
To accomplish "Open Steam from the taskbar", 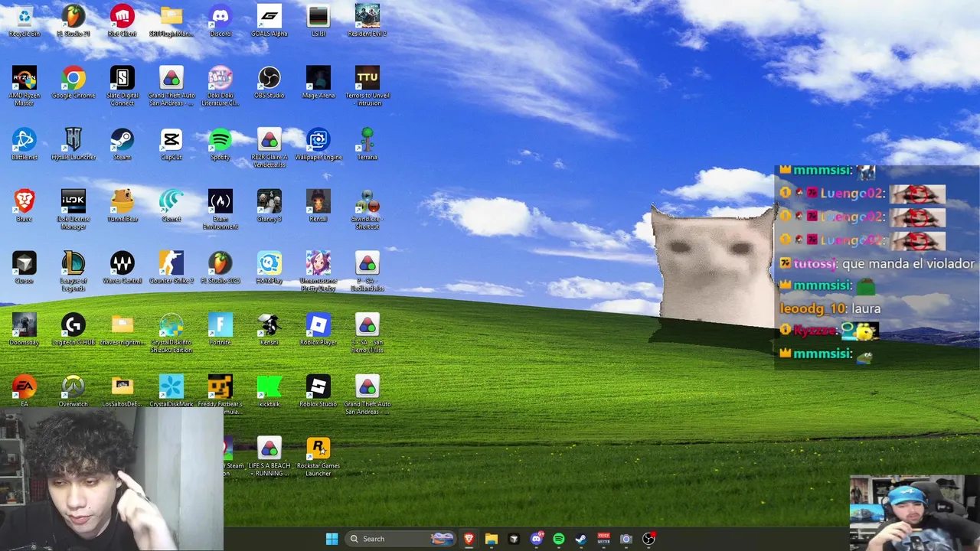I will [x=581, y=539].
